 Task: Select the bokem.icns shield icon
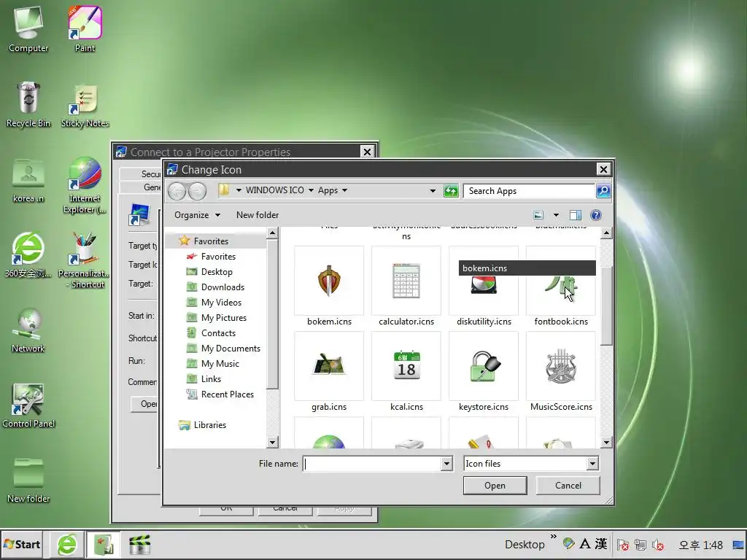click(x=329, y=281)
